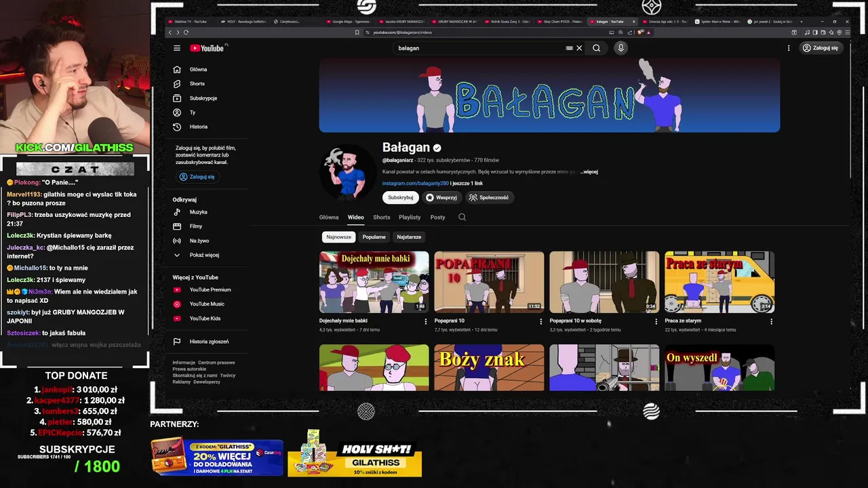The image size is (868, 488).
Task: Search within the channel via magnifier
Action: (x=462, y=218)
